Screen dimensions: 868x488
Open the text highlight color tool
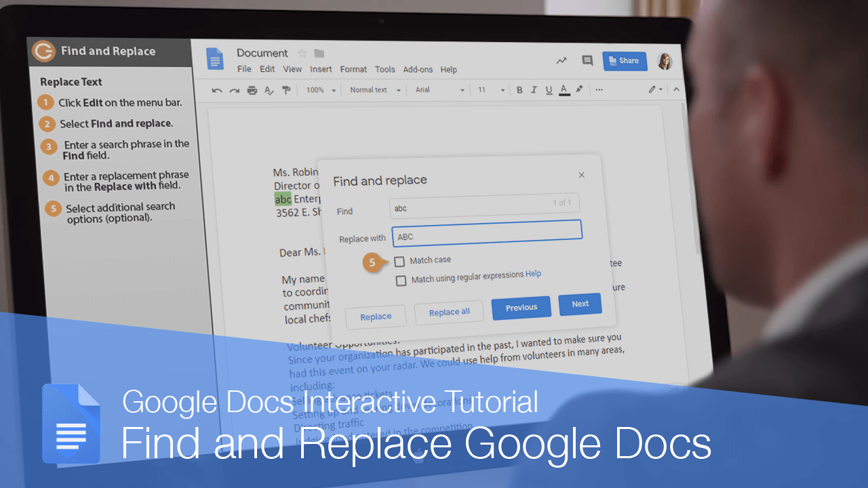coord(579,89)
